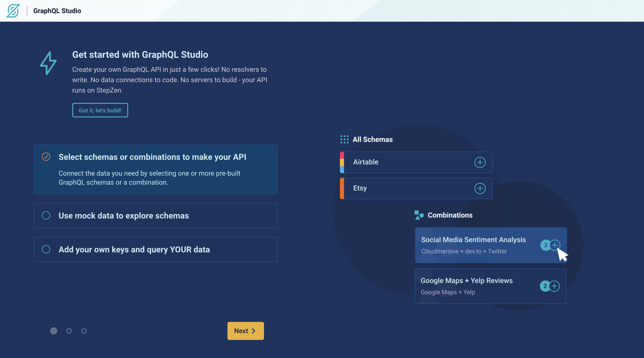Select the Etsy schema row
The image size is (644, 358).
(x=416, y=188)
